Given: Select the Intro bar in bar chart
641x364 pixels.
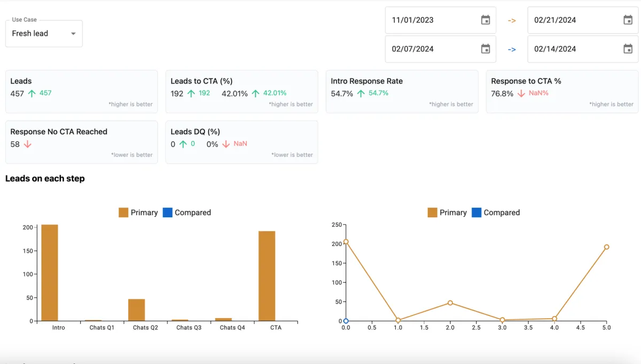Looking at the screenshot, I should 50,273.
